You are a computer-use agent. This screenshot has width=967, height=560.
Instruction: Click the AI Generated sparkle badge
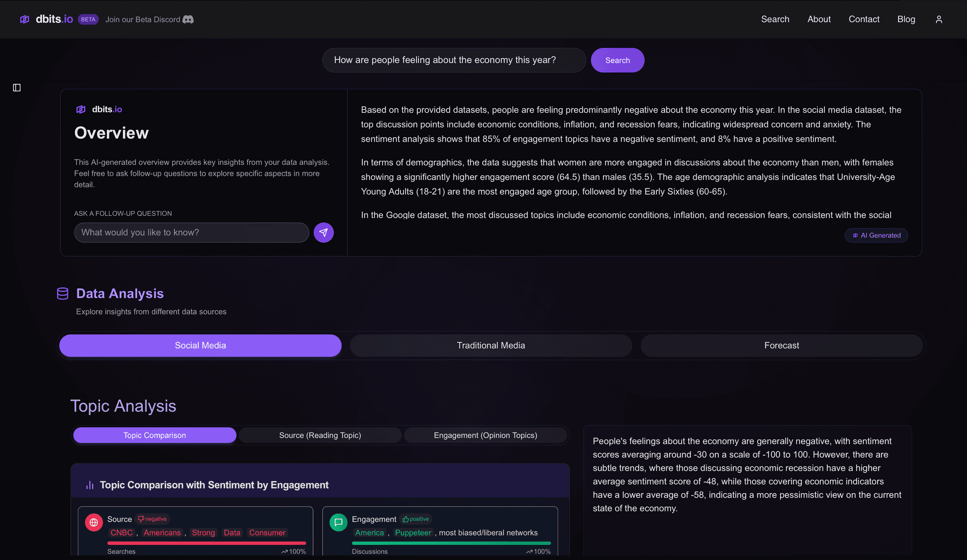[876, 235]
